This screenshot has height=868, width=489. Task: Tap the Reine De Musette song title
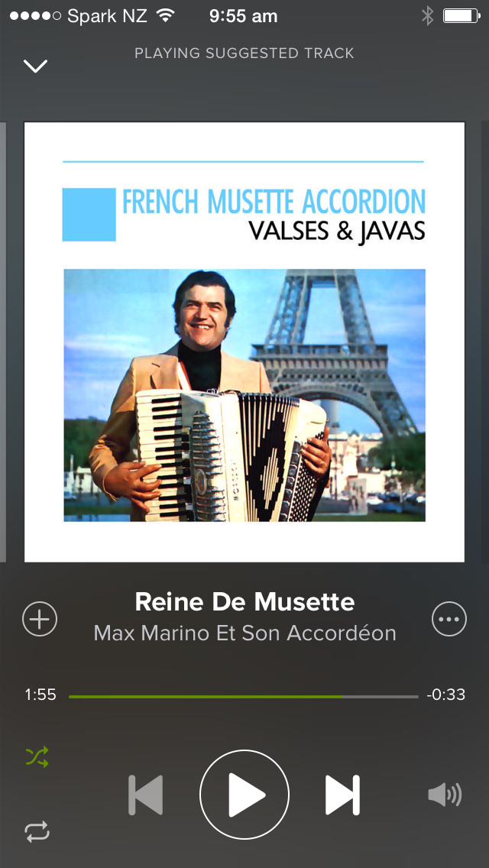244,602
